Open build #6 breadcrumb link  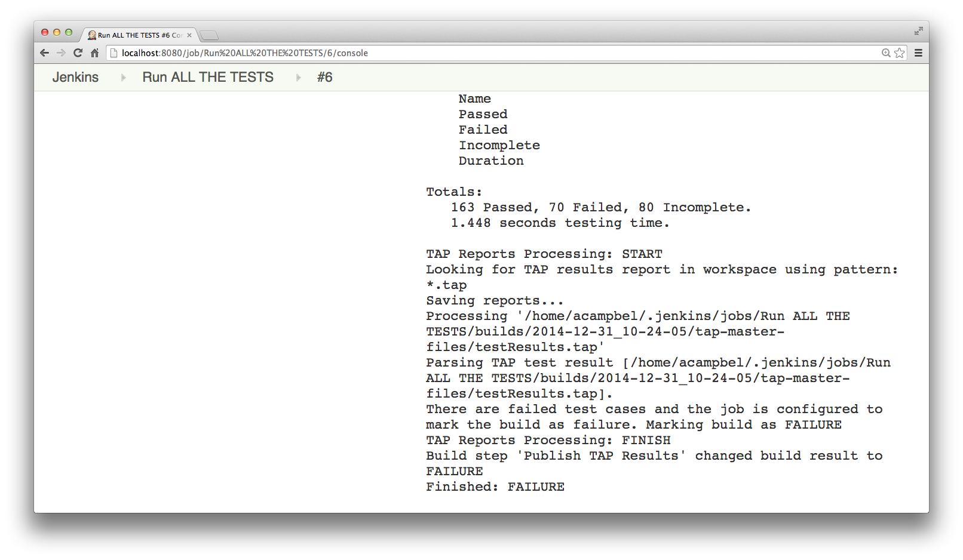click(325, 77)
